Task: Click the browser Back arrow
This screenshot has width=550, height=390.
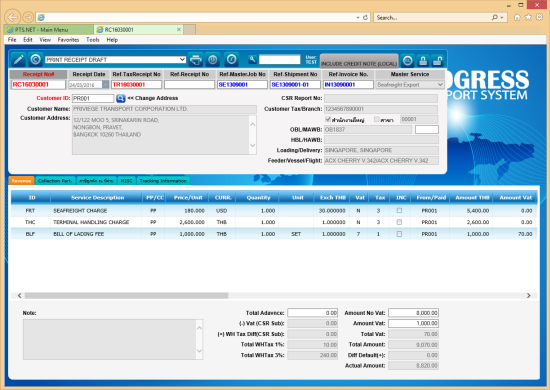Action: [x=13, y=17]
